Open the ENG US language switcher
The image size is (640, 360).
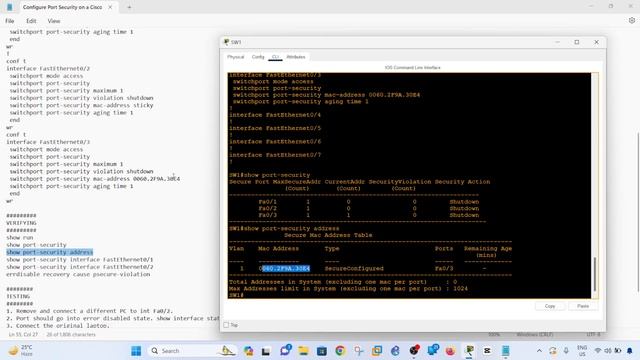582,351
